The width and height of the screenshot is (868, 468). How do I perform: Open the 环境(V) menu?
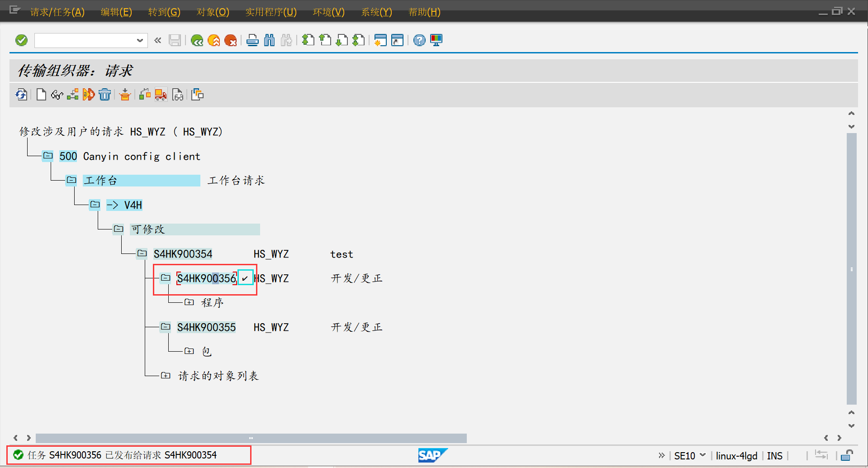click(x=329, y=12)
